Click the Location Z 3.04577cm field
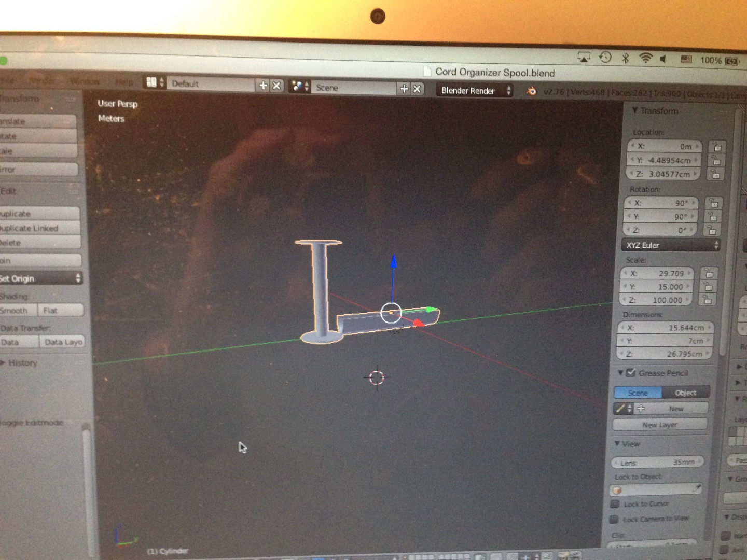 click(x=663, y=174)
